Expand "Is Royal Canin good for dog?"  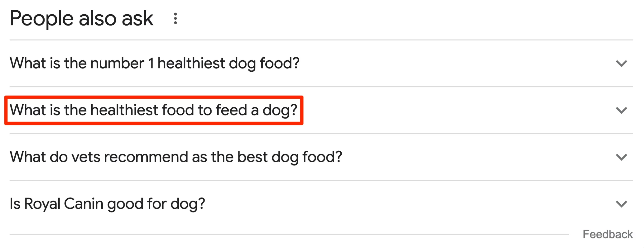tap(107, 204)
